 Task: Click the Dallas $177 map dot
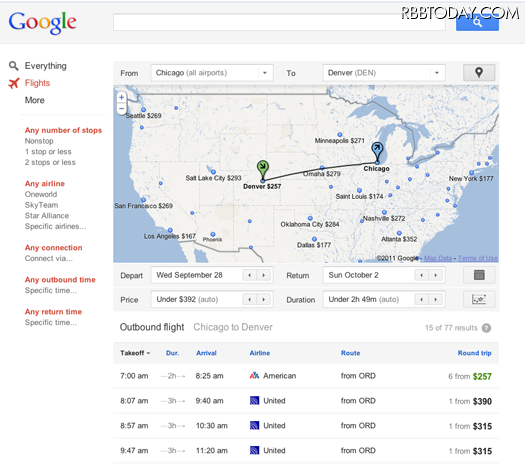(314, 239)
